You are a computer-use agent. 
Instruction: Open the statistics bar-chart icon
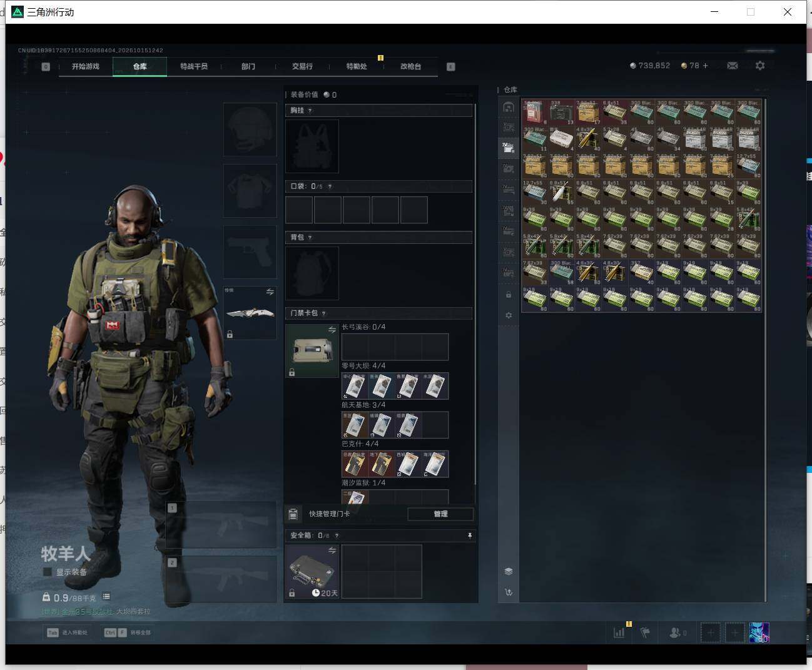coord(619,632)
